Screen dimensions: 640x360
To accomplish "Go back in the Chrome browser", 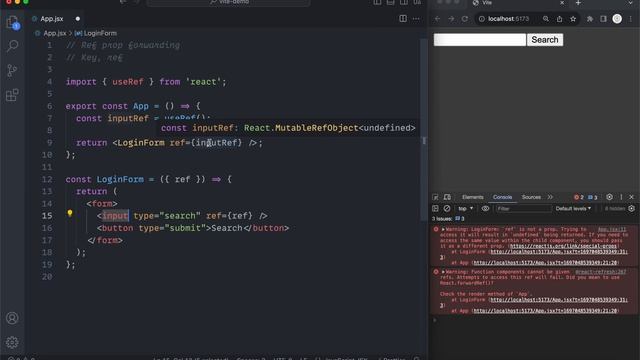I will (438, 19).
